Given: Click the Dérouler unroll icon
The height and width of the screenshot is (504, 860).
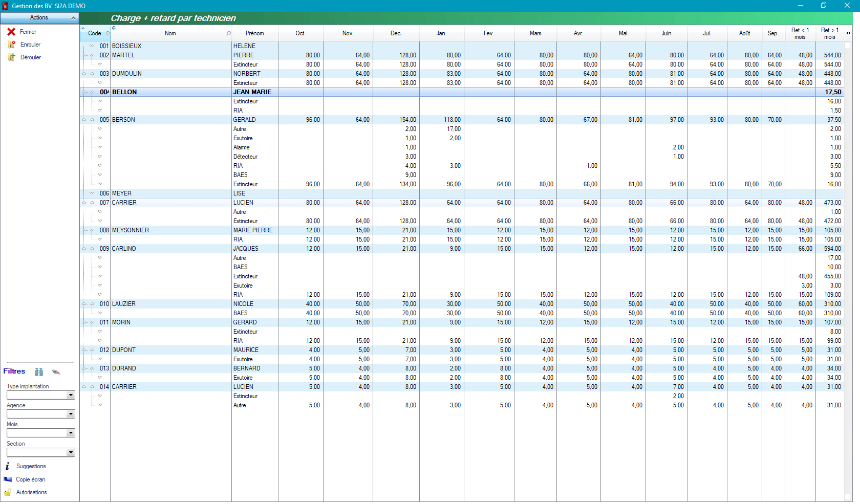Looking at the screenshot, I should 11,57.
